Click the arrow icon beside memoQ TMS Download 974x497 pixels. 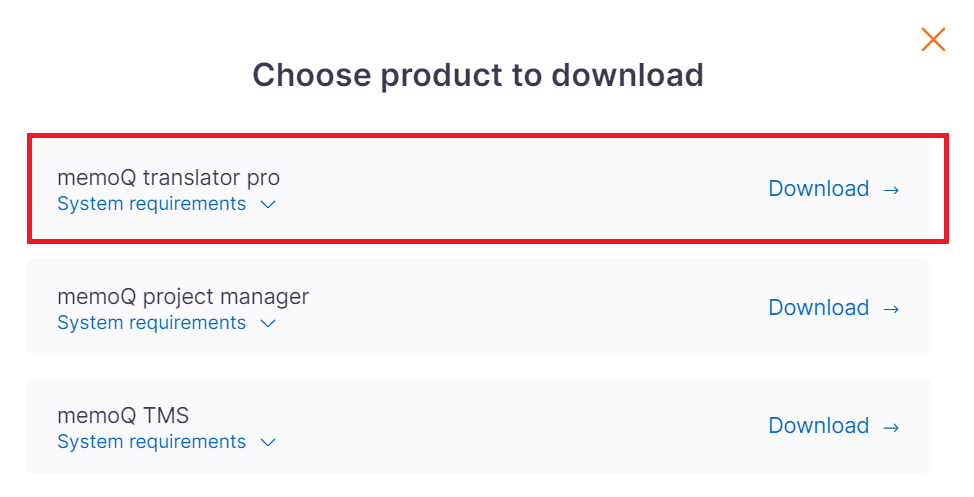892,426
